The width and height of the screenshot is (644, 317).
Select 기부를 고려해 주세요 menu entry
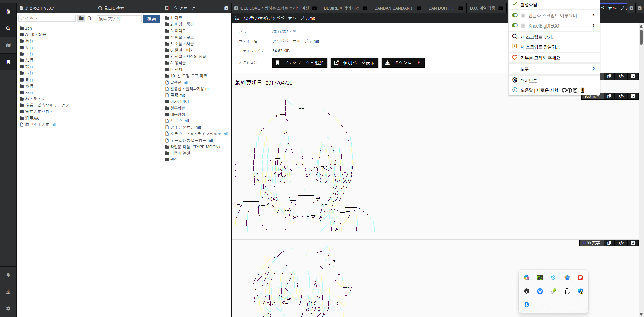[x=554, y=58]
